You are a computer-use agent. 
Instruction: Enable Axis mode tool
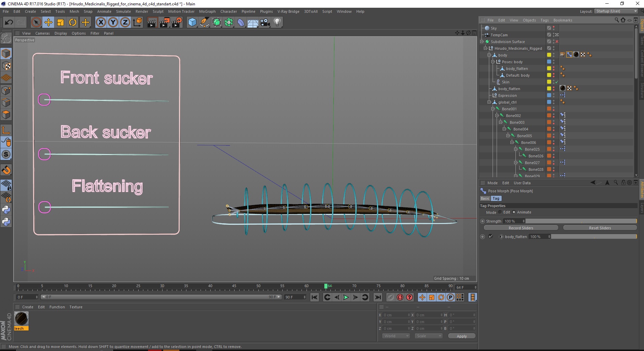(6, 130)
